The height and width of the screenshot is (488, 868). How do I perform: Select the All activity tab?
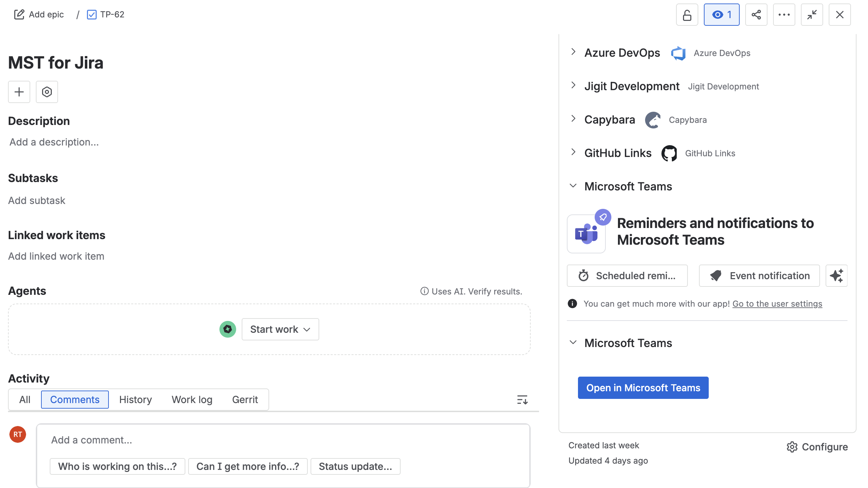[x=25, y=400]
